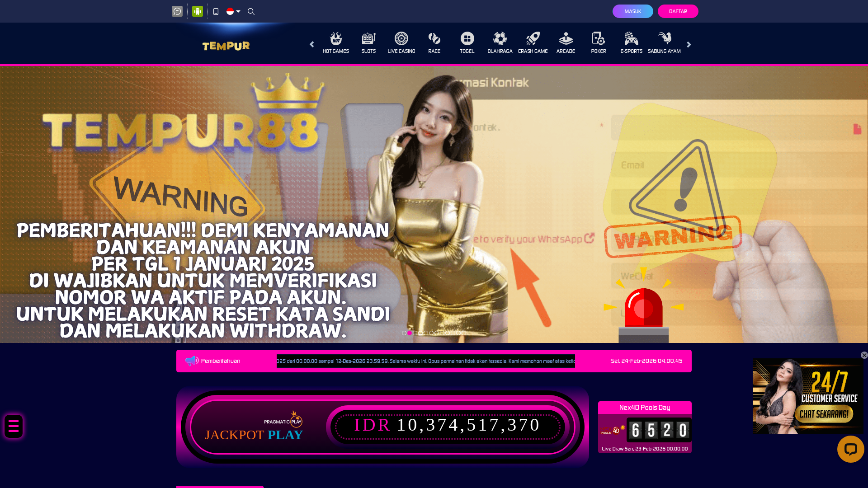Open the Hot Games category
Screen dimensions: 868x488
click(336, 43)
